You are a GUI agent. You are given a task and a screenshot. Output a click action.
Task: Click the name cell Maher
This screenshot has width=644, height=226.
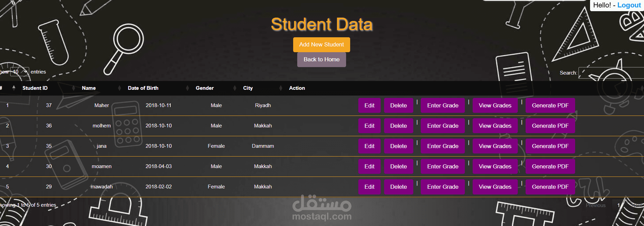tap(101, 105)
